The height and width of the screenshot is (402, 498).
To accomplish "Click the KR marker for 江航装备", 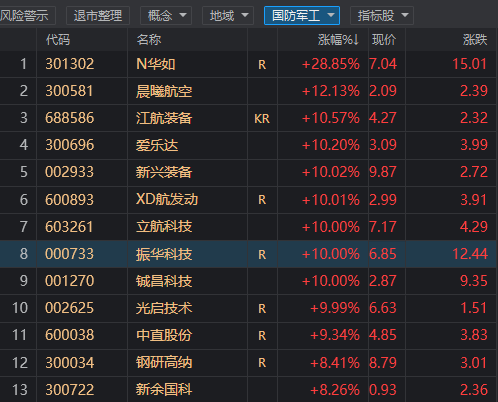I will 262,119.
